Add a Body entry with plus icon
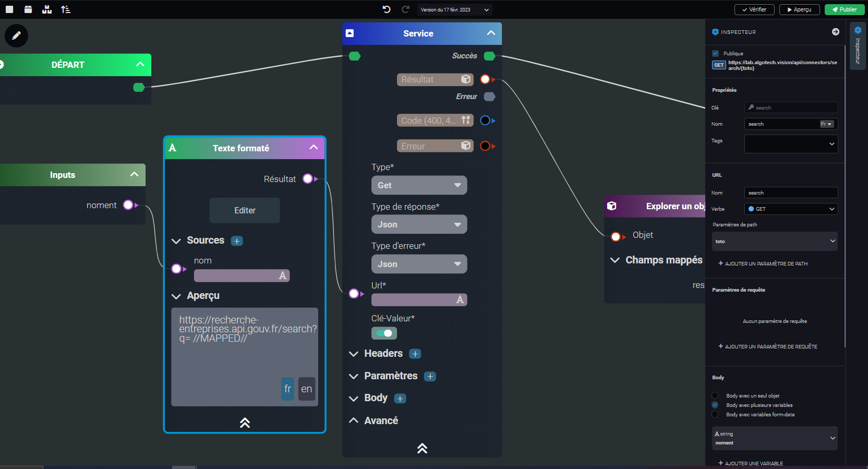 [400, 399]
